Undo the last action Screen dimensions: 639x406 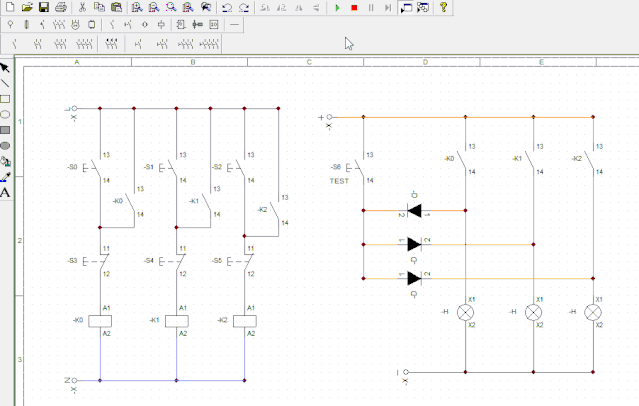tap(227, 7)
